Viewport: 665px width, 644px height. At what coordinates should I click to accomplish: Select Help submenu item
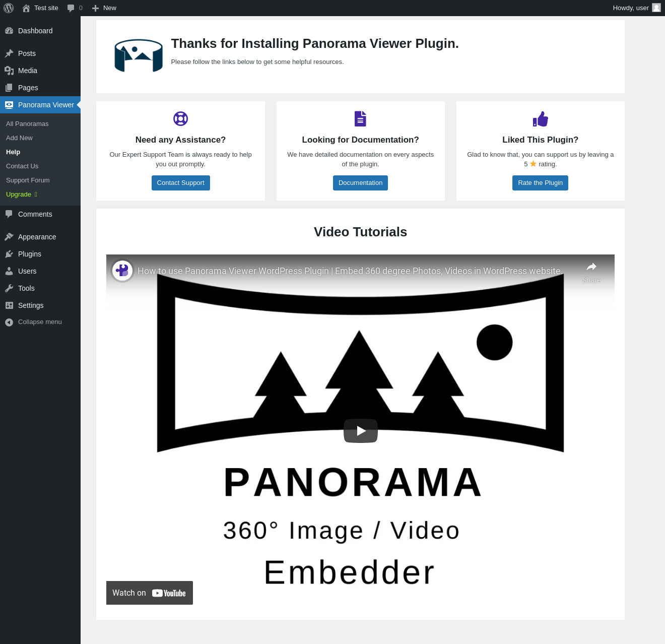pyautogui.click(x=13, y=152)
